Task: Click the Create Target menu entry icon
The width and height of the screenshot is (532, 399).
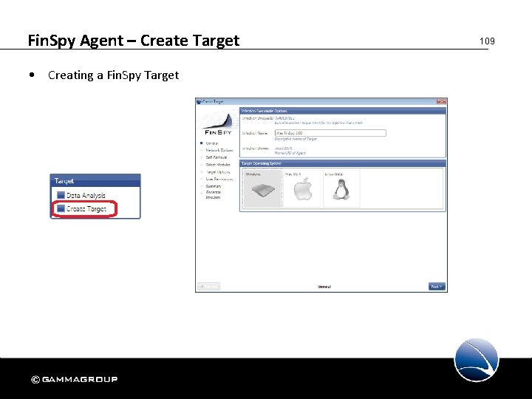Action: pyautogui.click(x=61, y=208)
